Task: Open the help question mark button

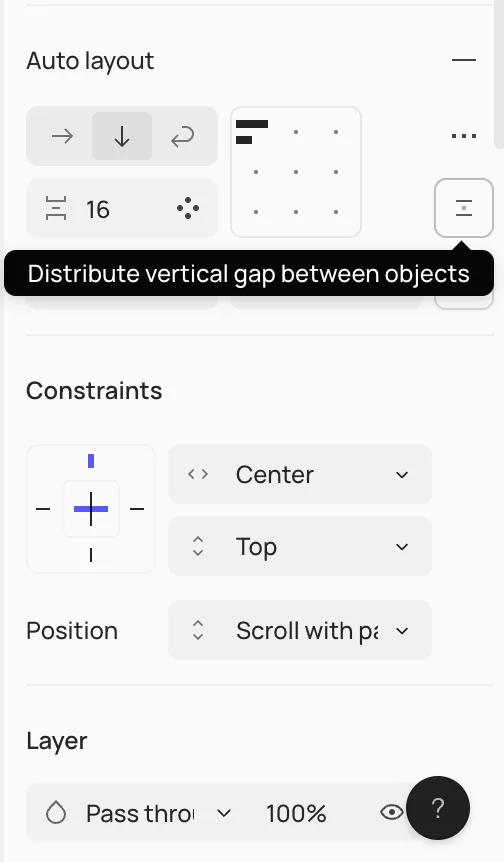Action: tap(438, 808)
